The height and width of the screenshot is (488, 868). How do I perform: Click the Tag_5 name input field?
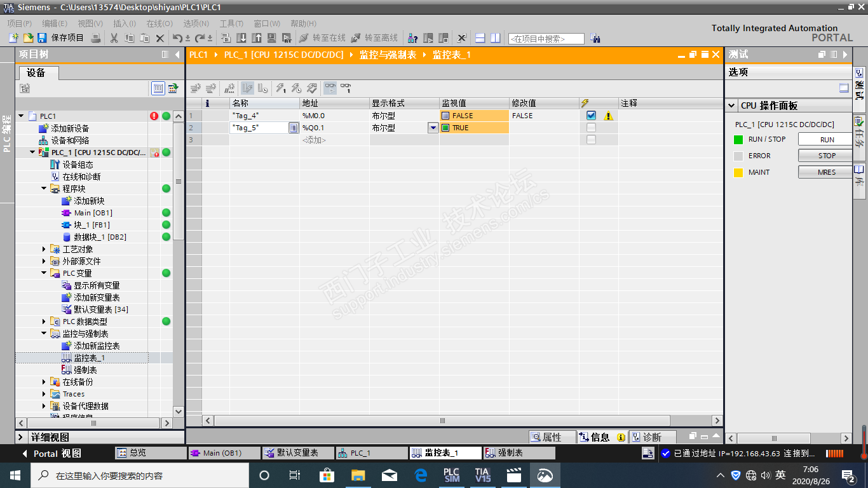(x=259, y=128)
